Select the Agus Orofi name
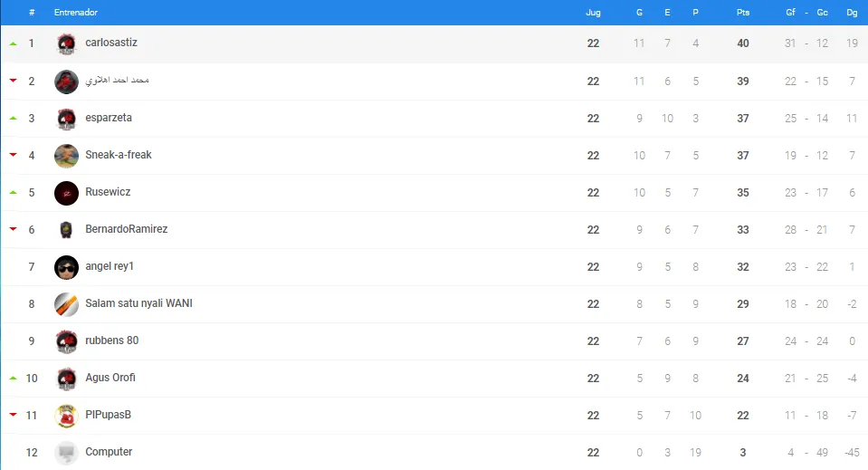 (x=110, y=377)
